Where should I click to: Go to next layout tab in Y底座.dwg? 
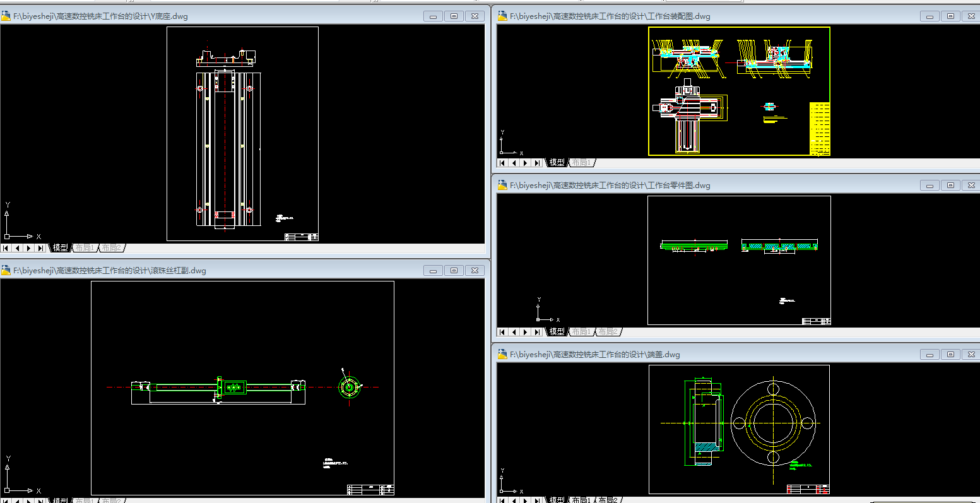pyautogui.click(x=30, y=248)
